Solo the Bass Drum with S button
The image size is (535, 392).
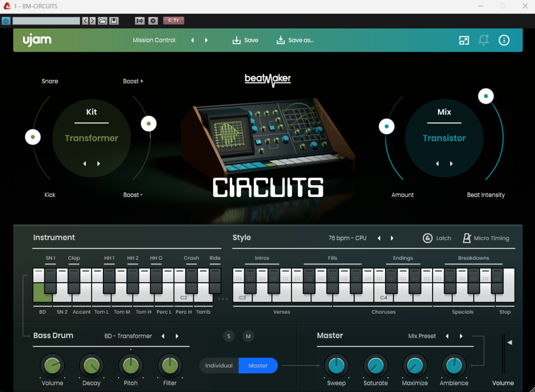(x=229, y=337)
